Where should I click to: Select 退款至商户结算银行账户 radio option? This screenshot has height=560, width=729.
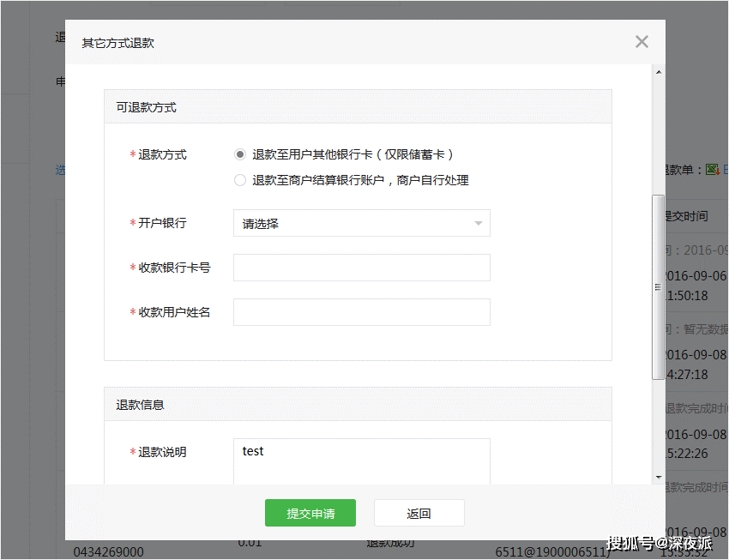pos(240,180)
